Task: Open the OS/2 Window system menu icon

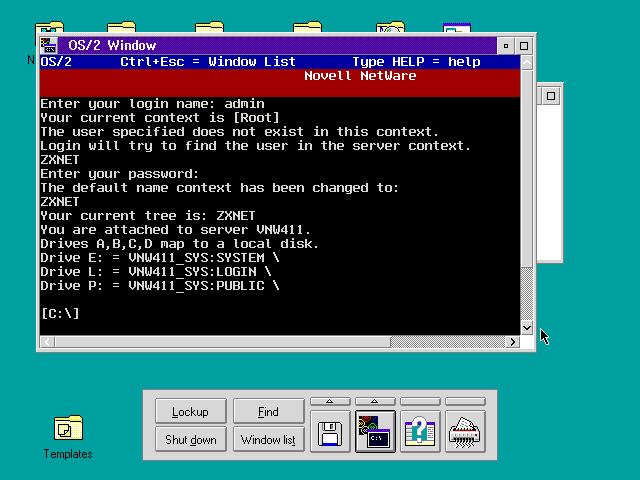Action: [49, 45]
